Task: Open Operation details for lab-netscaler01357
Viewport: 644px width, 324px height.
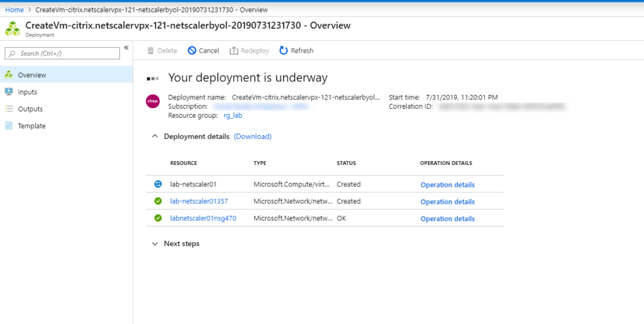Action: 448,201
